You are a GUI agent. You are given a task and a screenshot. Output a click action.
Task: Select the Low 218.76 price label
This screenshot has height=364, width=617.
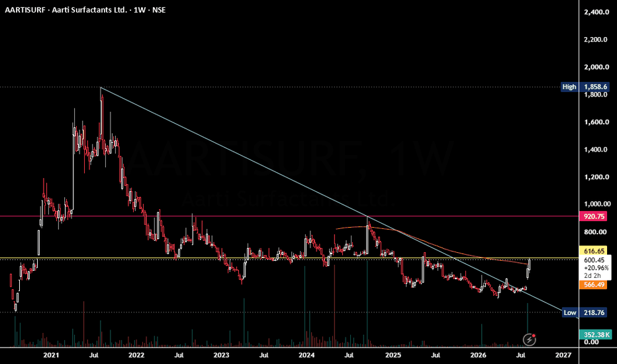click(585, 312)
